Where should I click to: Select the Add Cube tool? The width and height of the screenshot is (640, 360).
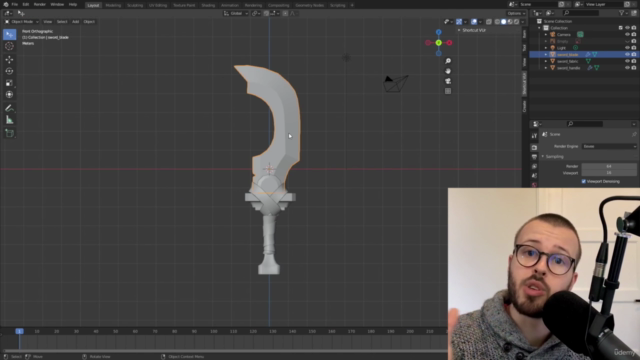9,133
